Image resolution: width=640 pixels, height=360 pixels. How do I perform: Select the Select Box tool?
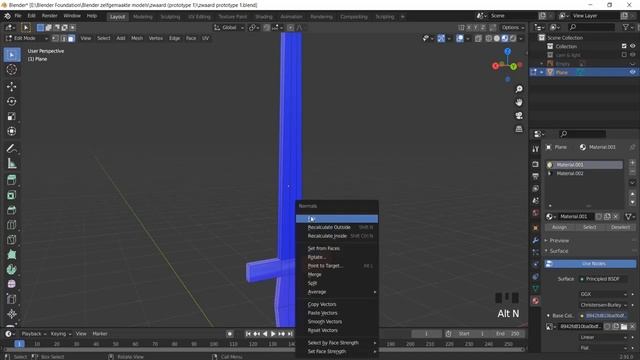[12, 55]
